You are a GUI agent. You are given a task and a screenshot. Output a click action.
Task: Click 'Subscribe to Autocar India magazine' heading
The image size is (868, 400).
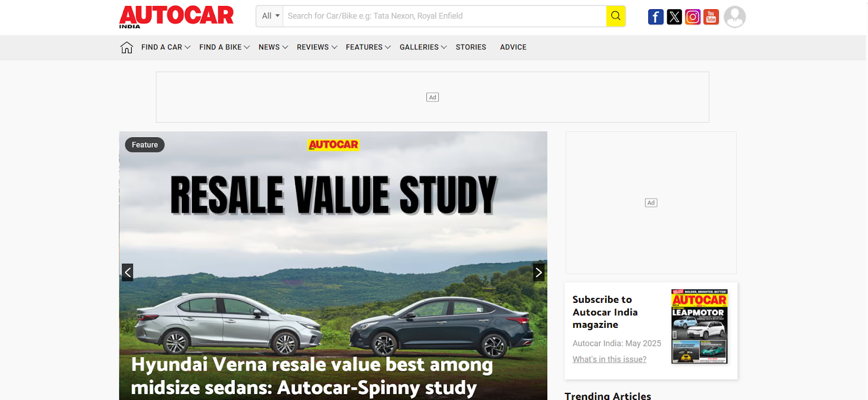coord(605,312)
